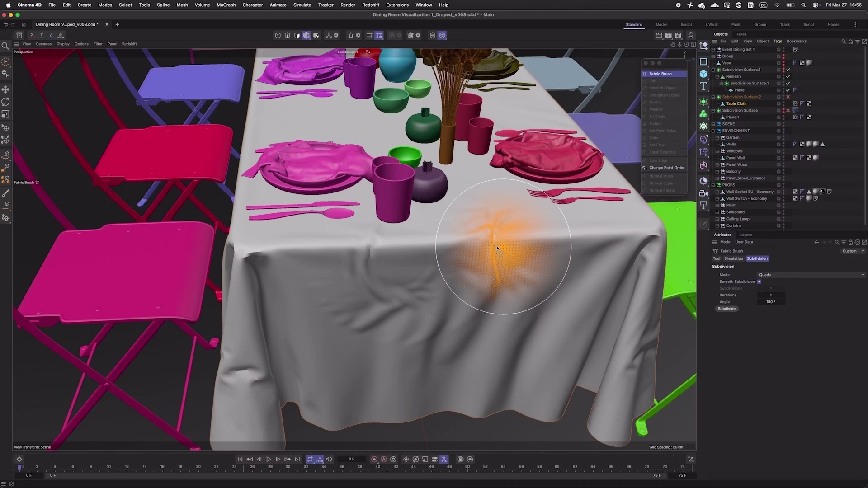Collapse the Remesh object
Image resolution: width=868 pixels, height=488 pixels.
pyautogui.click(x=717, y=76)
